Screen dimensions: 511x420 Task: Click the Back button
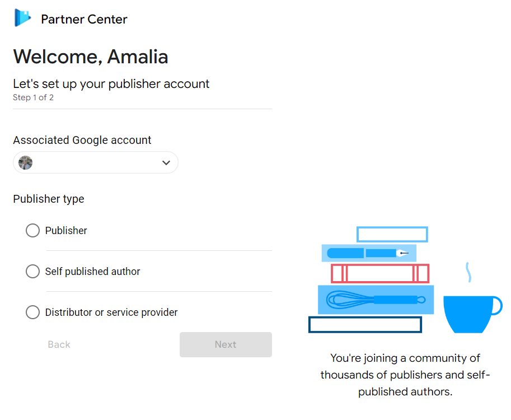pos(59,344)
